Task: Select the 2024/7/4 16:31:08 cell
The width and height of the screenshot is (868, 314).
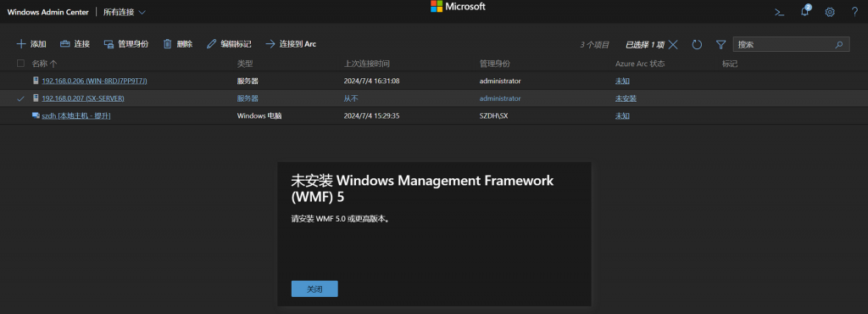Action: click(x=371, y=81)
